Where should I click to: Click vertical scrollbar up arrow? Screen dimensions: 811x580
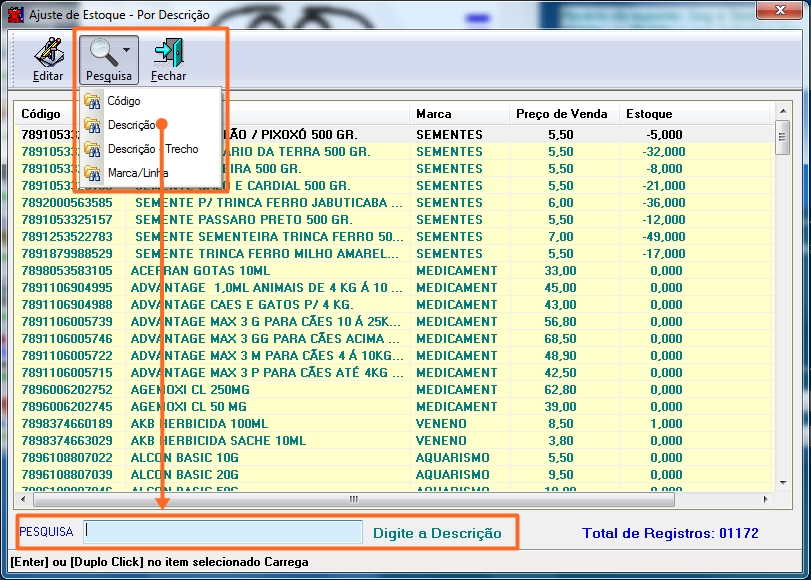click(x=783, y=111)
